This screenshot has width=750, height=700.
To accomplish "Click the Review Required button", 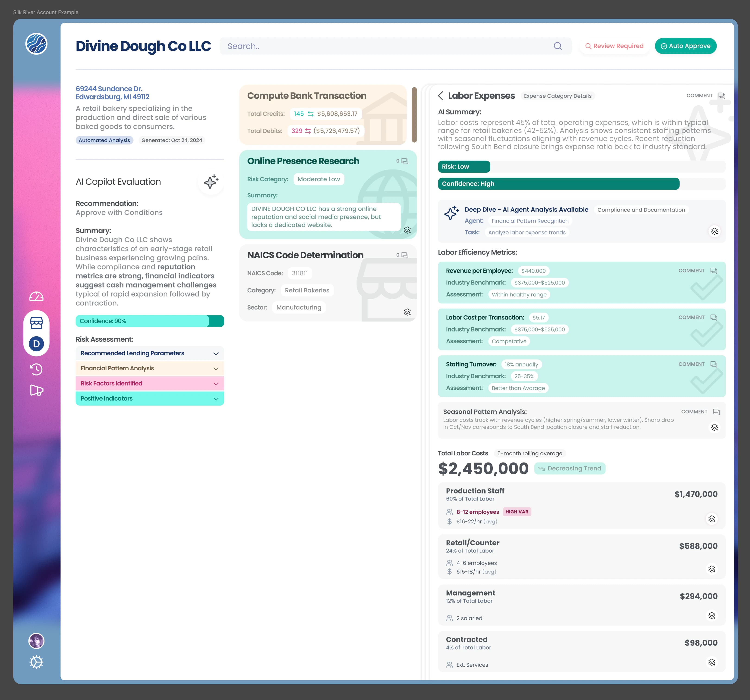I will point(614,46).
